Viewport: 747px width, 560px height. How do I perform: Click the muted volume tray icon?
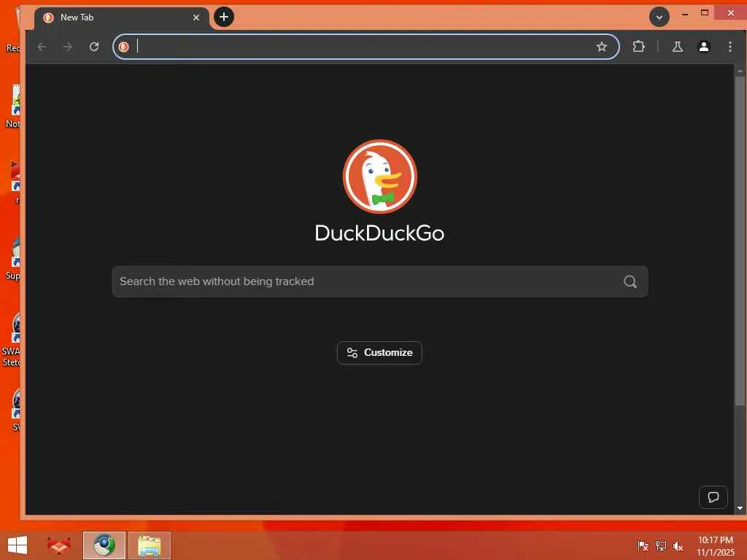tap(678, 545)
